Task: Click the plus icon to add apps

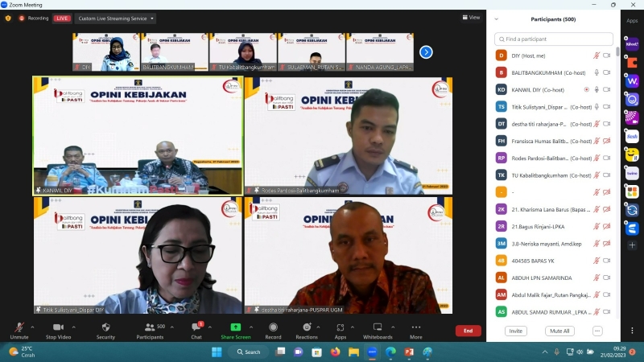Action: pos(632,245)
